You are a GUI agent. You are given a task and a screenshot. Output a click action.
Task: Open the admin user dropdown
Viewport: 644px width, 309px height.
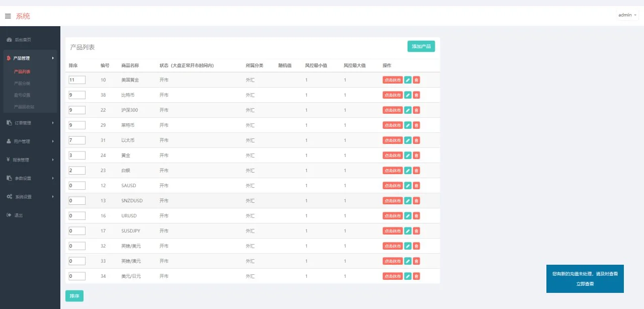tap(627, 15)
